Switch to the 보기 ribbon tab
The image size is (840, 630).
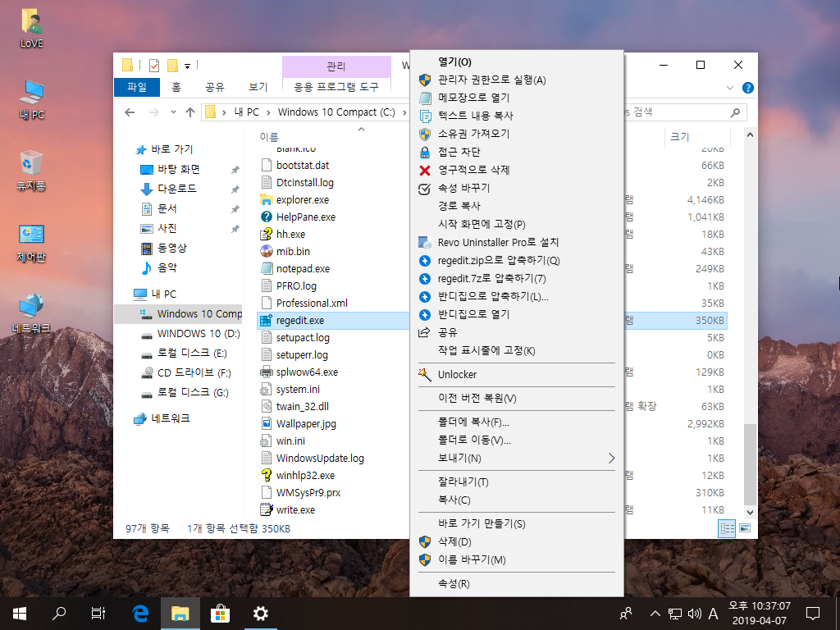coord(258,87)
